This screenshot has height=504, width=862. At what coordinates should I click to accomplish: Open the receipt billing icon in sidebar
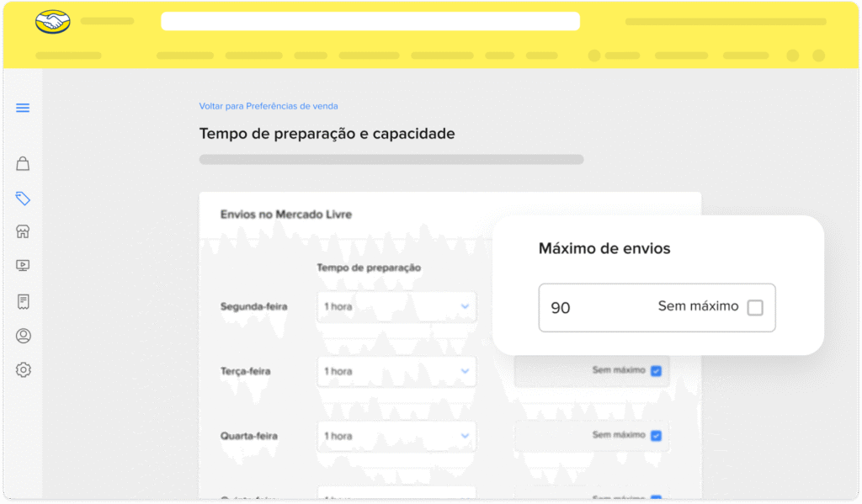(x=23, y=301)
